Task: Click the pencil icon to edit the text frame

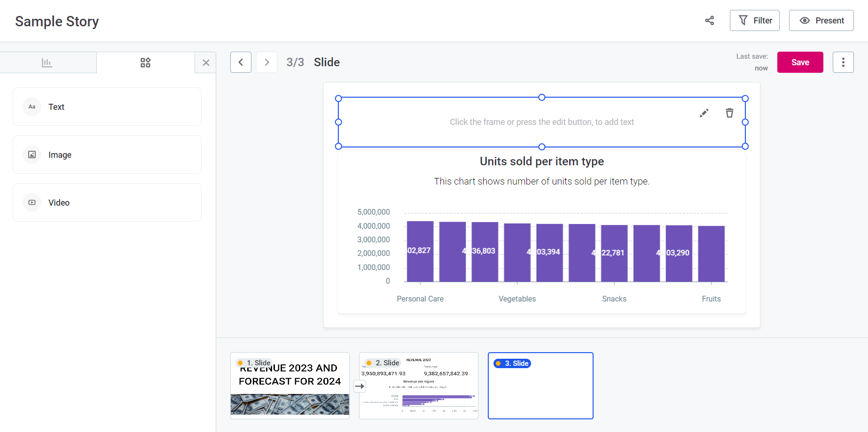Action: click(704, 113)
